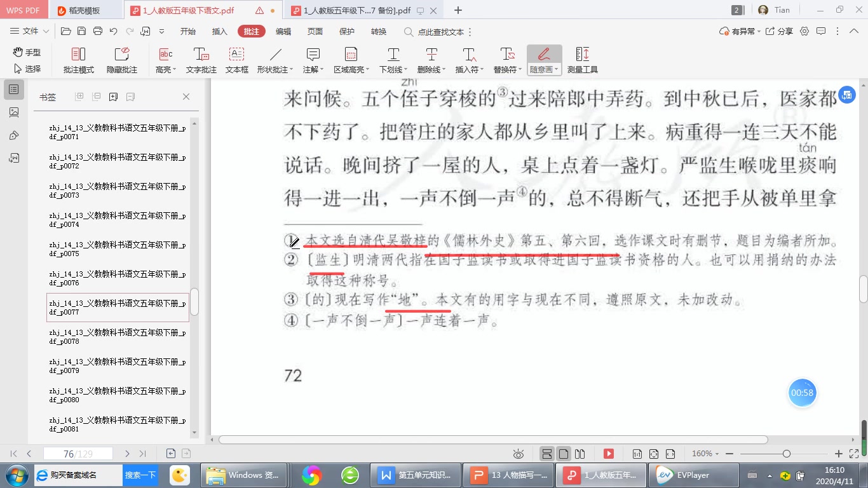This screenshot has width=868, height=488.
Task: Select the 下划线 underline tool icon
Action: click(x=393, y=54)
